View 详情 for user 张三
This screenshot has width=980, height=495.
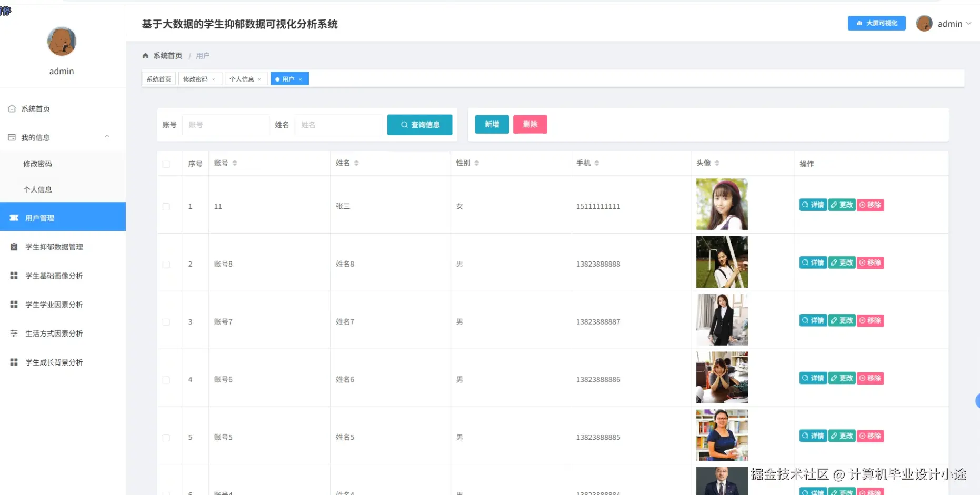tap(813, 205)
